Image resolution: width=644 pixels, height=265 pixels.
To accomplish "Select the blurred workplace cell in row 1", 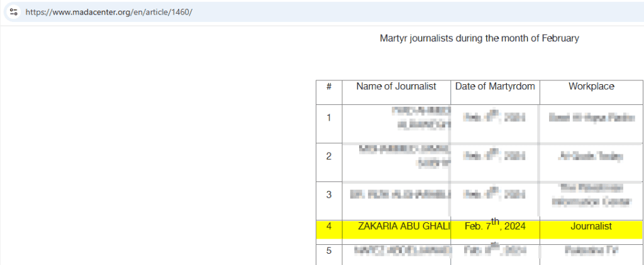I will (591, 117).
